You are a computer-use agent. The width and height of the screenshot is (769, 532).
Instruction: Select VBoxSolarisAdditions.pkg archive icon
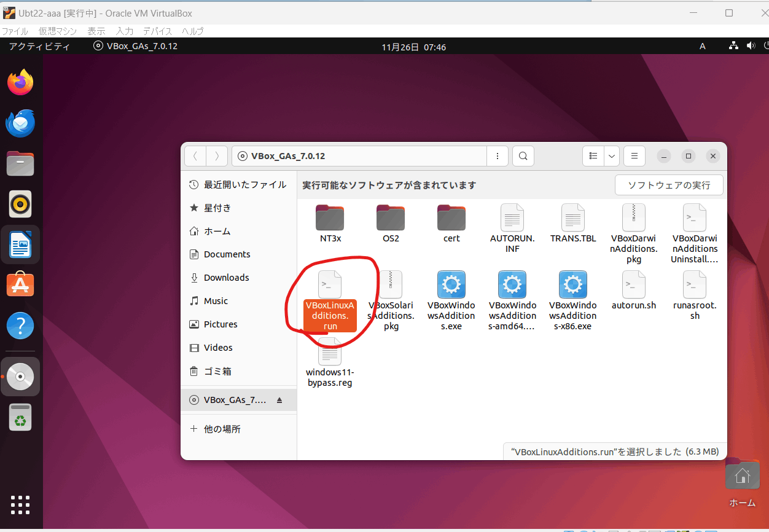tap(391, 284)
